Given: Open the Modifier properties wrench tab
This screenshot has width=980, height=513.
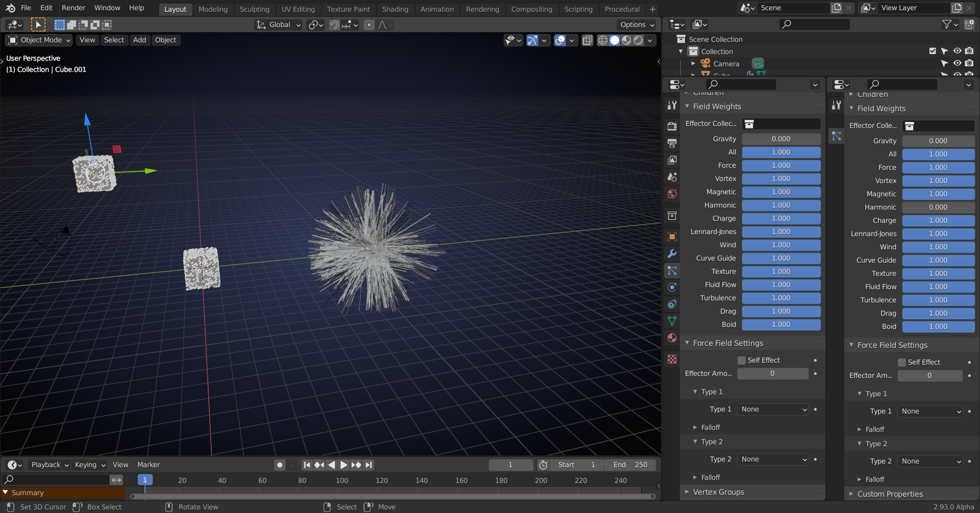Looking at the screenshot, I should tap(672, 253).
